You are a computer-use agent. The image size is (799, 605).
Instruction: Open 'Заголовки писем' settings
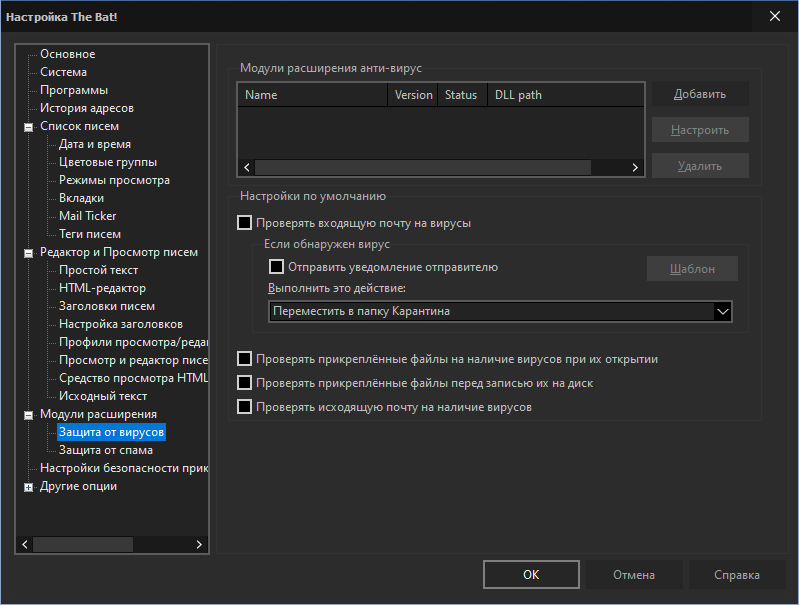(x=107, y=306)
